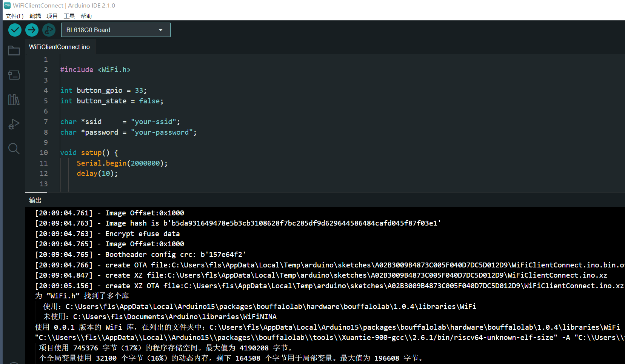This screenshot has width=625, height=364.
Task: Click the Serial.begin(2000000) line
Action: coord(122,163)
